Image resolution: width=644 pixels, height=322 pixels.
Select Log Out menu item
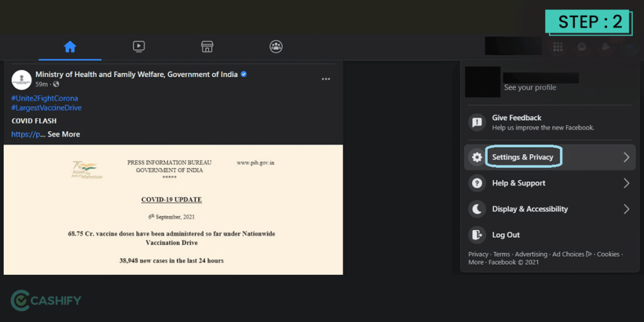(550, 235)
